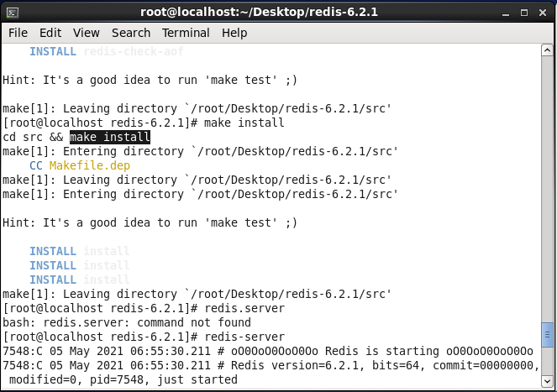Click 'modified=0, pid=7548, just started' line
Viewport: 557px width, 392px height.
point(123,379)
